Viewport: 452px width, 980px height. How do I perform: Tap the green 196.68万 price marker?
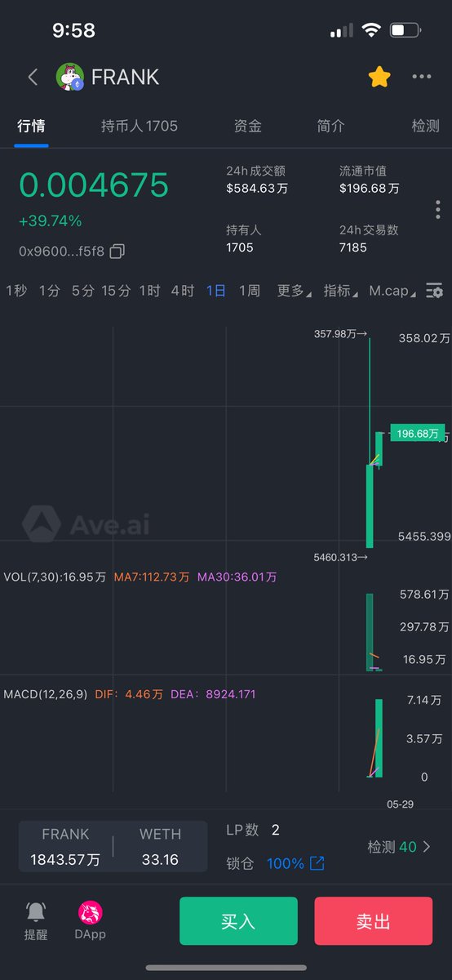point(418,433)
